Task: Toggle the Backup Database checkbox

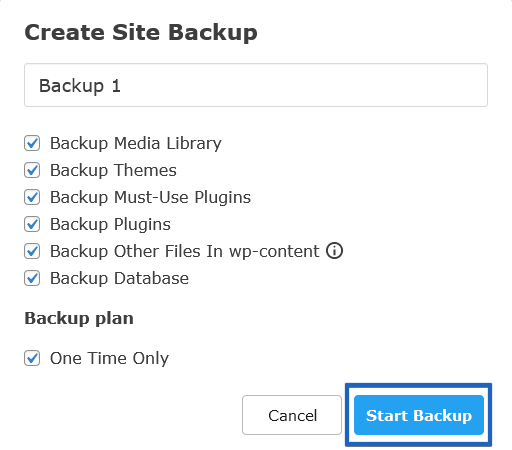Action: pyautogui.click(x=32, y=278)
